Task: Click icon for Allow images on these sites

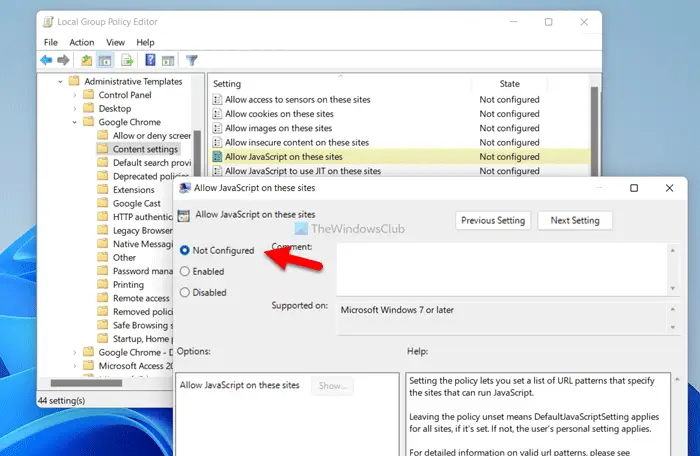Action: 217,128
